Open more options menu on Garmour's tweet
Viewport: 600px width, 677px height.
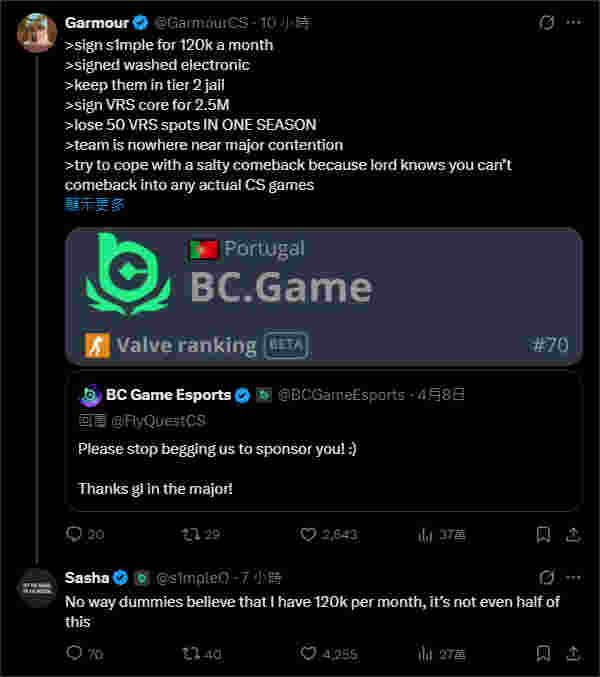(x=573, y=22)
